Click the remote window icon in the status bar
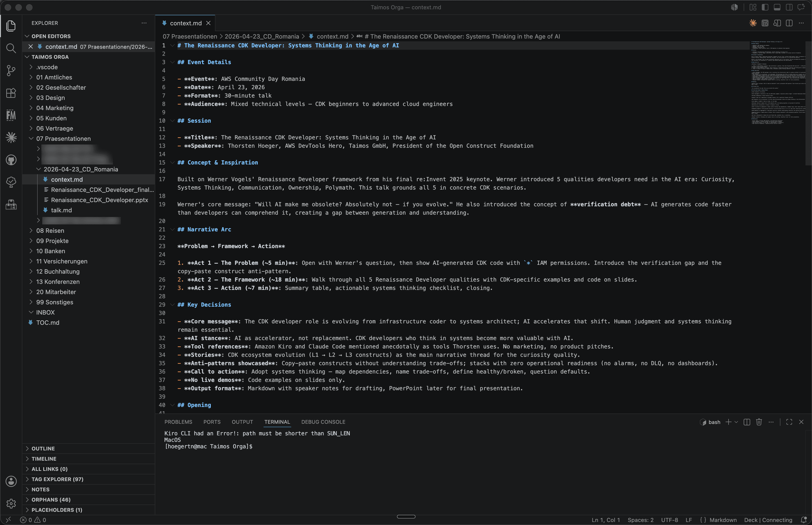The image size is (812, 525). coord(9,520)
